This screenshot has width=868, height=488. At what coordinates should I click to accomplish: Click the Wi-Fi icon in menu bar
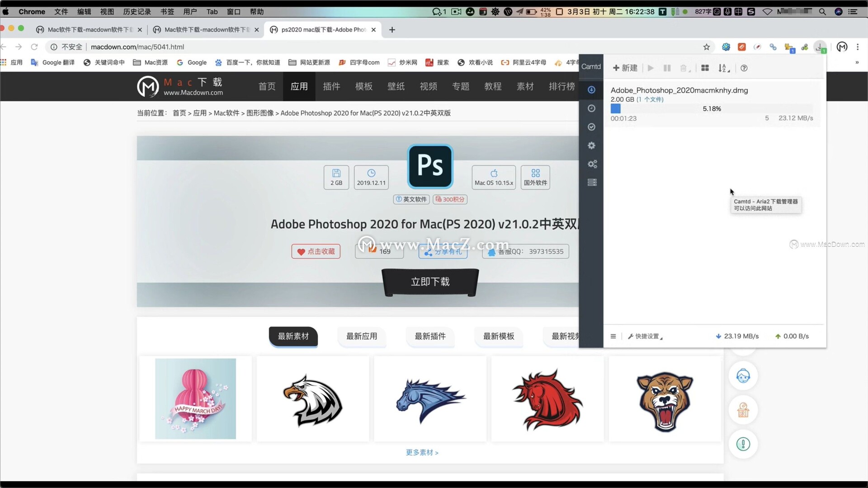coord(767,12)
